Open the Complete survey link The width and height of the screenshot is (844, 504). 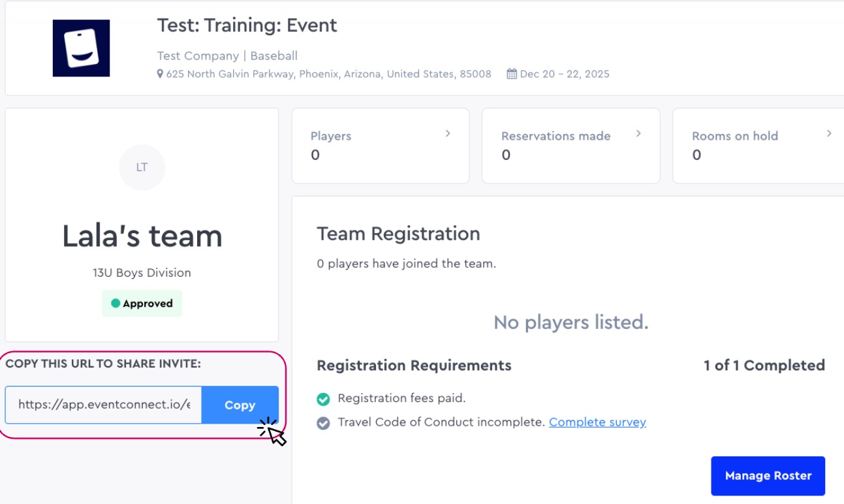[597, 422]
